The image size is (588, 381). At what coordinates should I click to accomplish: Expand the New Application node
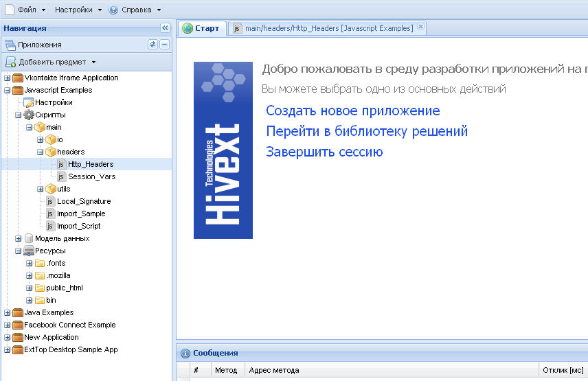click(x=7, y=338)
